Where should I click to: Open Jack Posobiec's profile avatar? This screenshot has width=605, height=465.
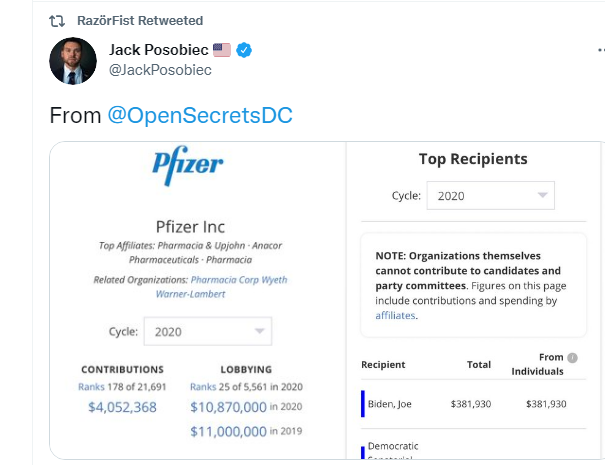click(x=73, y=61)
